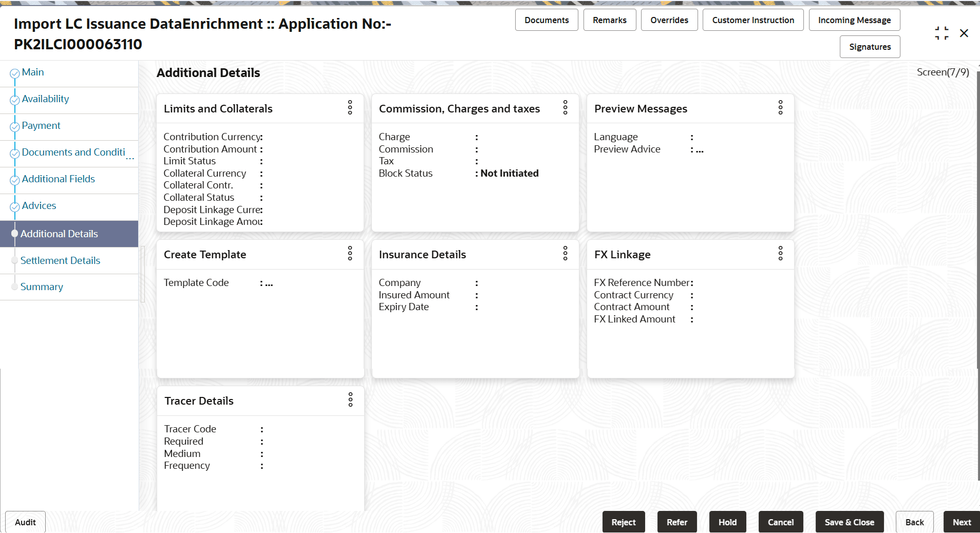
Task: Click the Template Code label
Action: (196, 283)
